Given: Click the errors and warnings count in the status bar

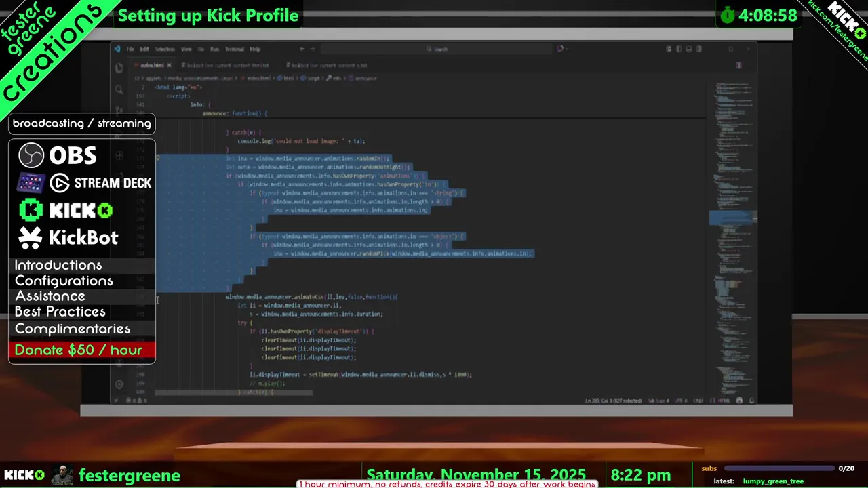Looking at the screenshot, I should pos(136,401).
